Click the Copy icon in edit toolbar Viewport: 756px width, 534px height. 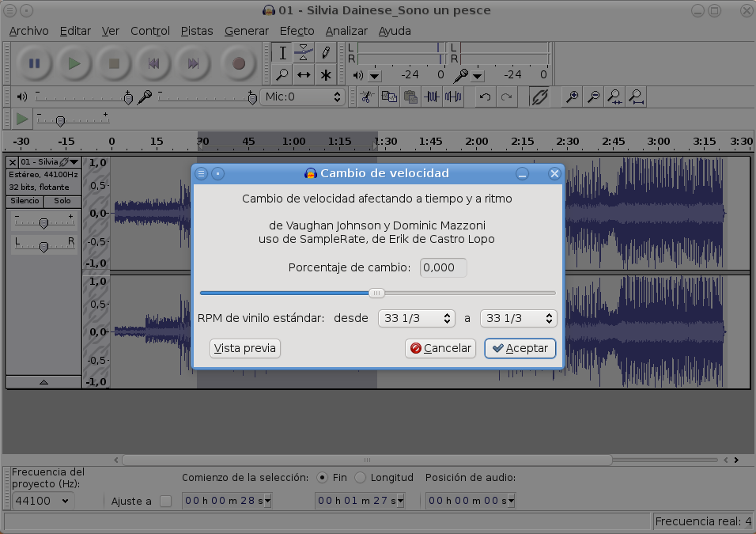pyautogui.click(x=388, y=97)
